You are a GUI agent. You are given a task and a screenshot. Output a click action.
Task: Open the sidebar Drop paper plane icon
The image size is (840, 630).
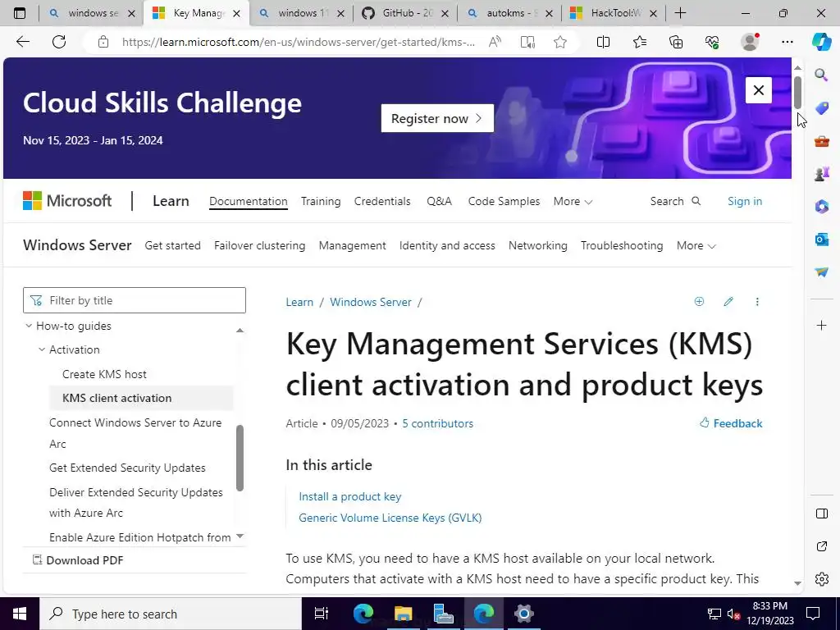(x=821, y=272)
